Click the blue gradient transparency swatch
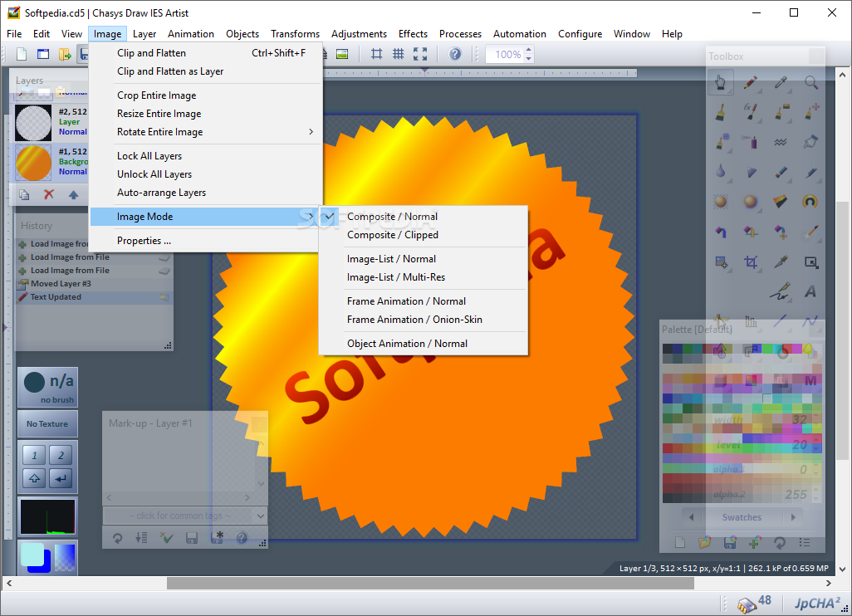The height and width of the screenshot is (616, 852). click(x=65, y=558)
